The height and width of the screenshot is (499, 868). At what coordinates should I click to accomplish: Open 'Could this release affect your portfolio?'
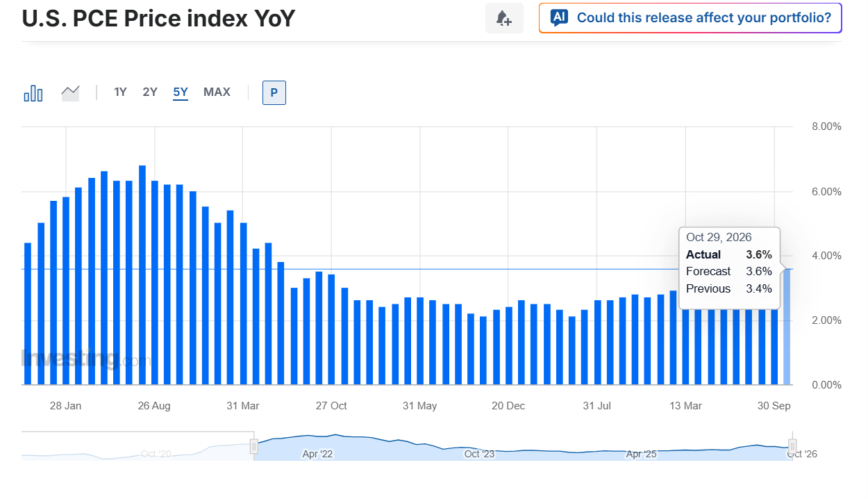(690, 18)
